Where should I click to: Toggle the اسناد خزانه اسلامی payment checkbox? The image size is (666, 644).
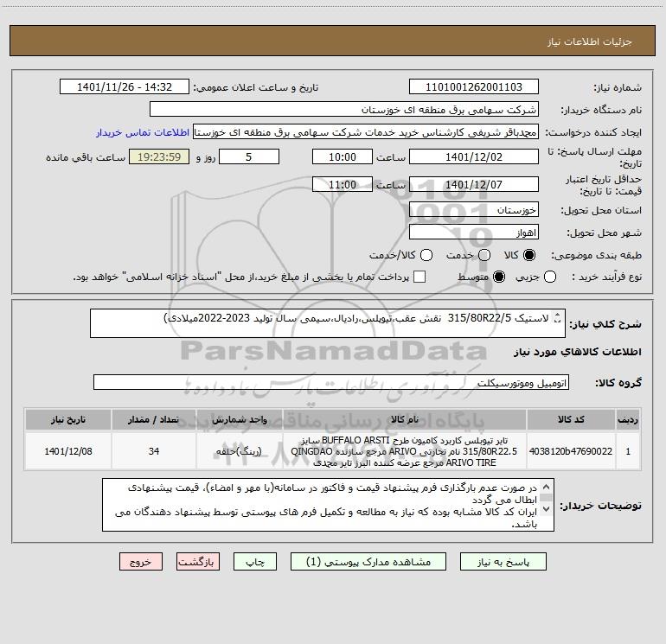pyautogui.click(x=419, y=277)
